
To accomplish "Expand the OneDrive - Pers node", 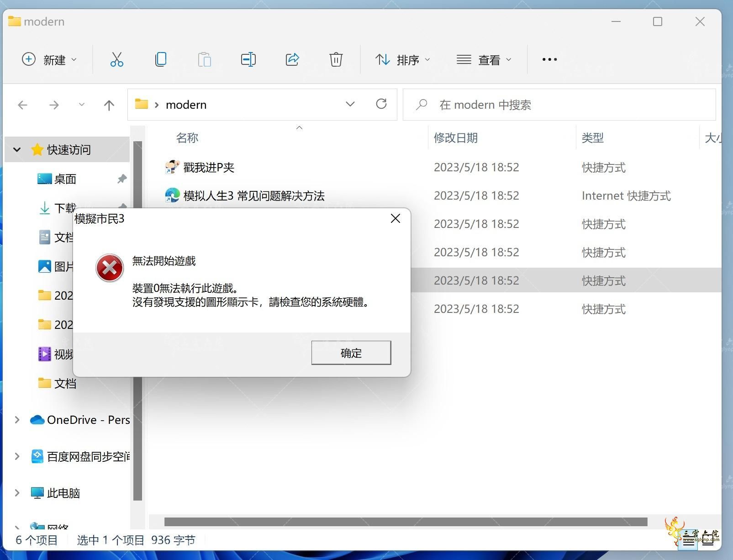I will tap(17, 420).
